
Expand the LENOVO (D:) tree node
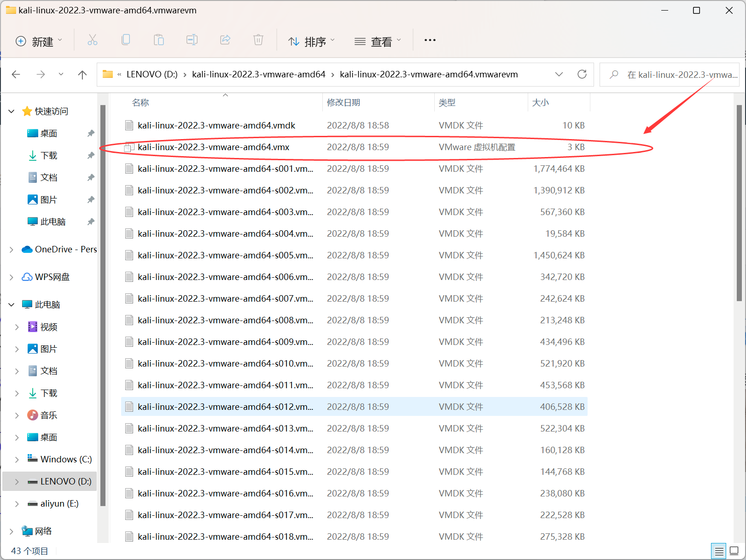[x=17, y=482]
